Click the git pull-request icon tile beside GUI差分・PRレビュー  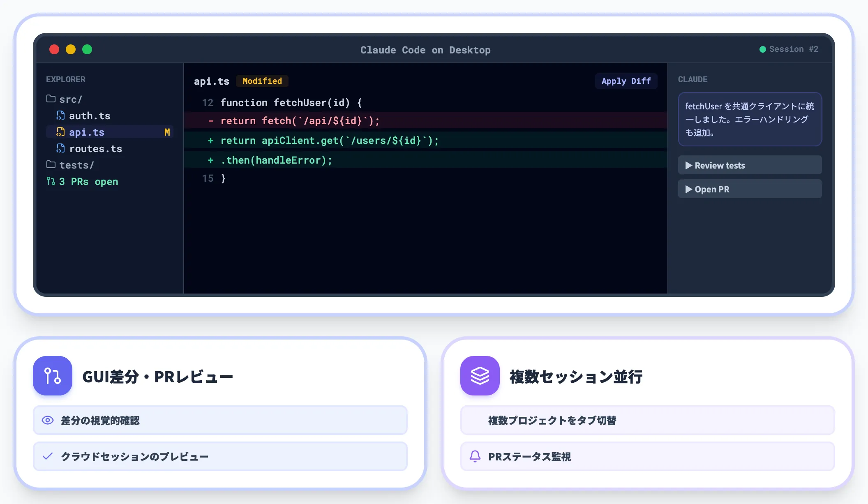(53, 376)
